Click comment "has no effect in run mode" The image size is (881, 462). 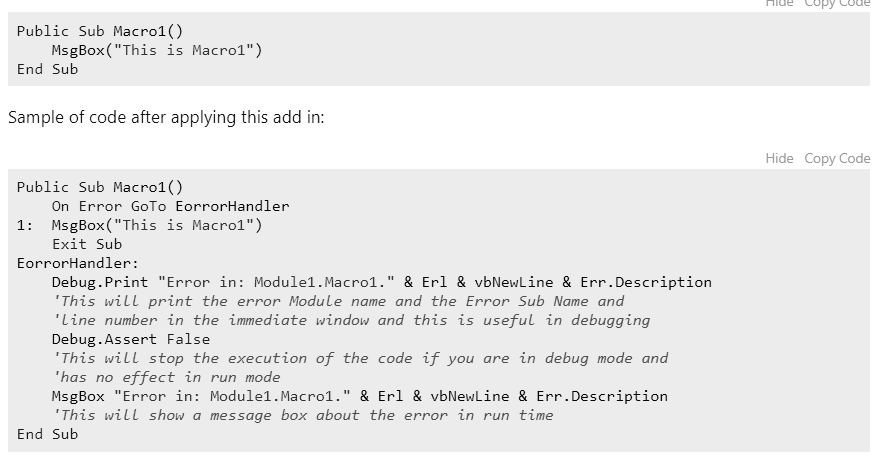click(x=166, y=377)
